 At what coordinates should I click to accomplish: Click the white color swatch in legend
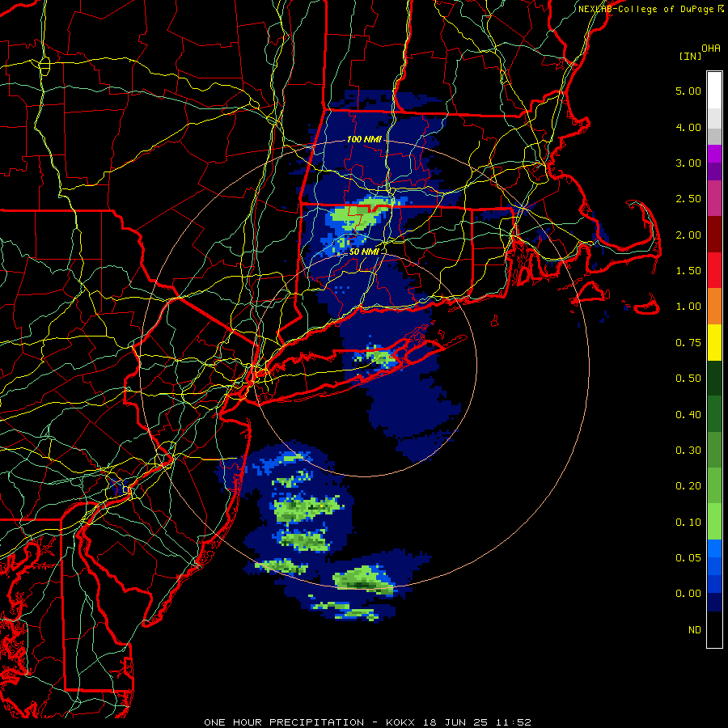(x=714, y=91)
